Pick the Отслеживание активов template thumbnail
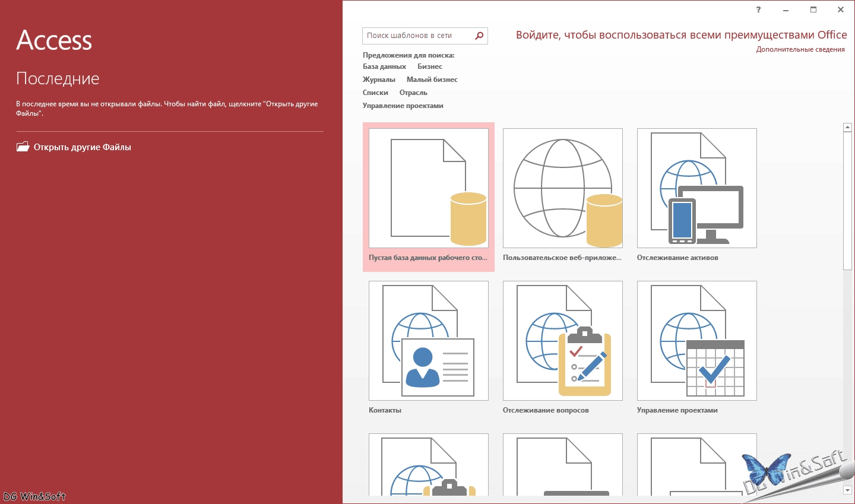Screen dimensions: 855x504 [x=697, y=188]
